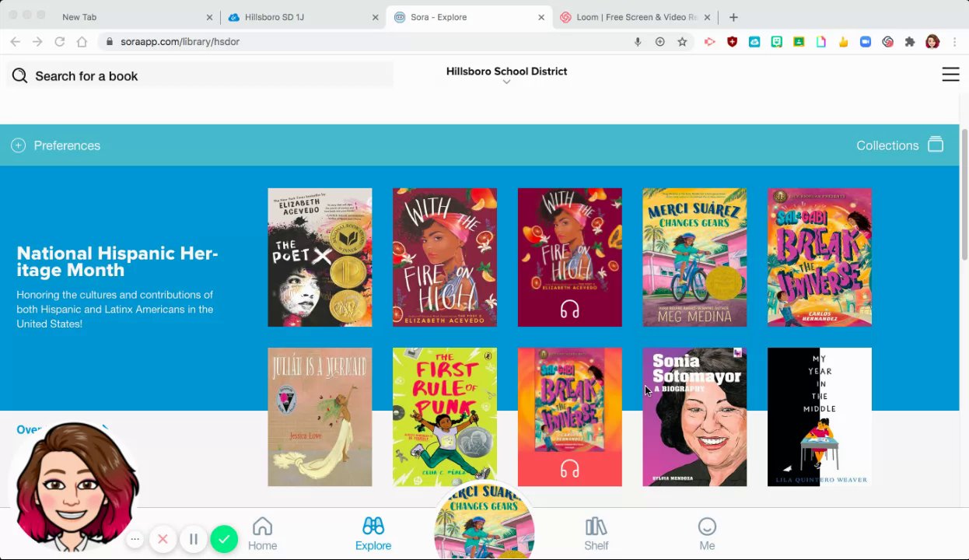Open Sonia Sotomayor biography cover
The height and width of the screenshot is (560, 969).
click(x=694, y=417)
